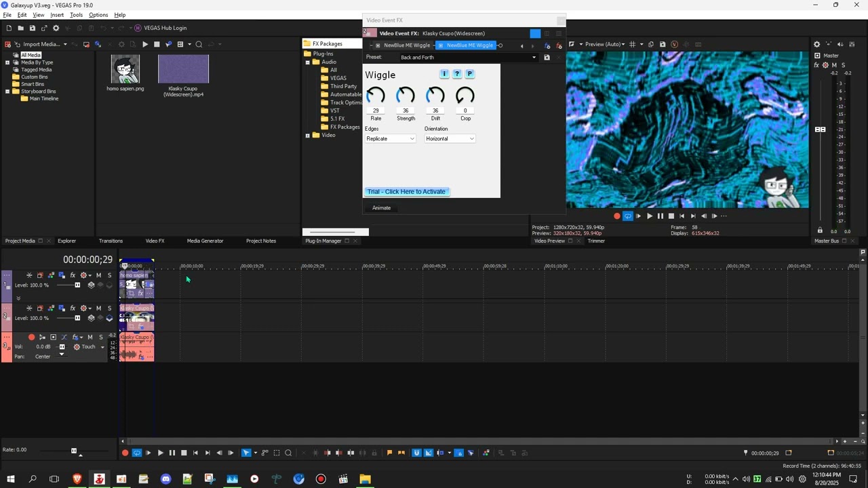The height and width of the screenshot is (488, 868).
Task: Click the Wiggle P button
Action: click(469, 74)
